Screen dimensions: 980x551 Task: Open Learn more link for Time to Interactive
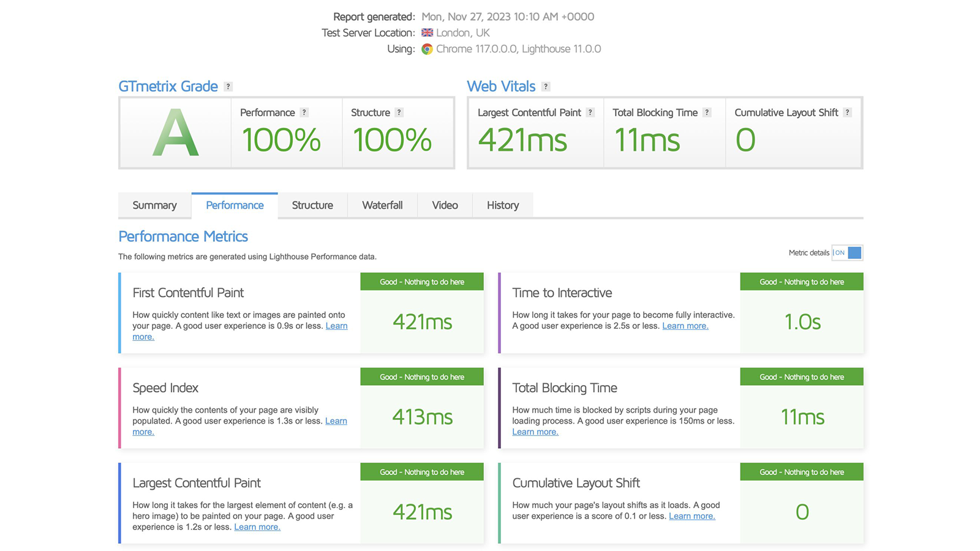click(x=685, y=326)
